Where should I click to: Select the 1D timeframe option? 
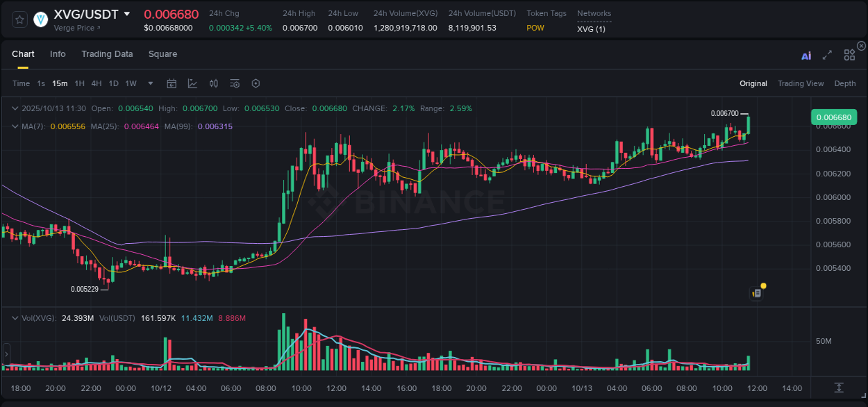click(x=113, y=83)
